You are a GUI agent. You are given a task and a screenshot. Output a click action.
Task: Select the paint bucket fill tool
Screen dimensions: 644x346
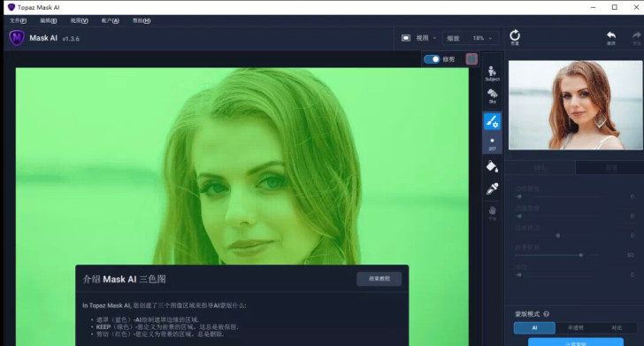point(492,166)
